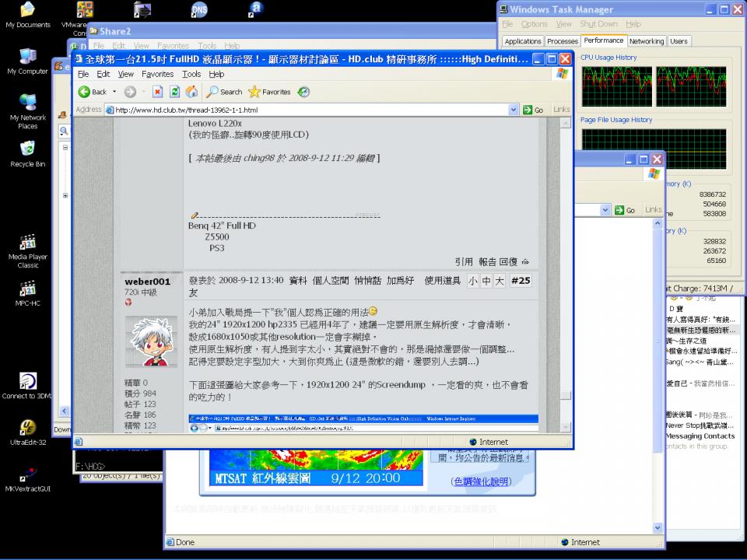Screen dimensions: 747x560
Task: Select 小 font size in the forum post
Action: (x=472, y=281)
